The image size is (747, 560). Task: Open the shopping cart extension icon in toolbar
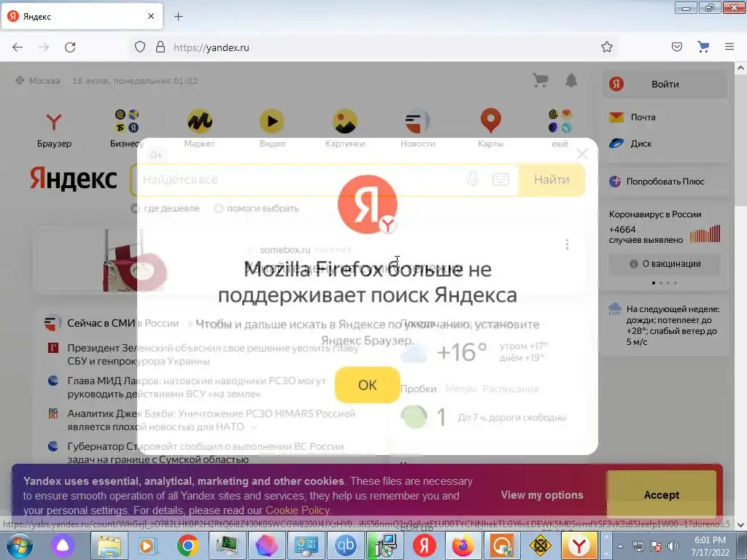[703, 47]
